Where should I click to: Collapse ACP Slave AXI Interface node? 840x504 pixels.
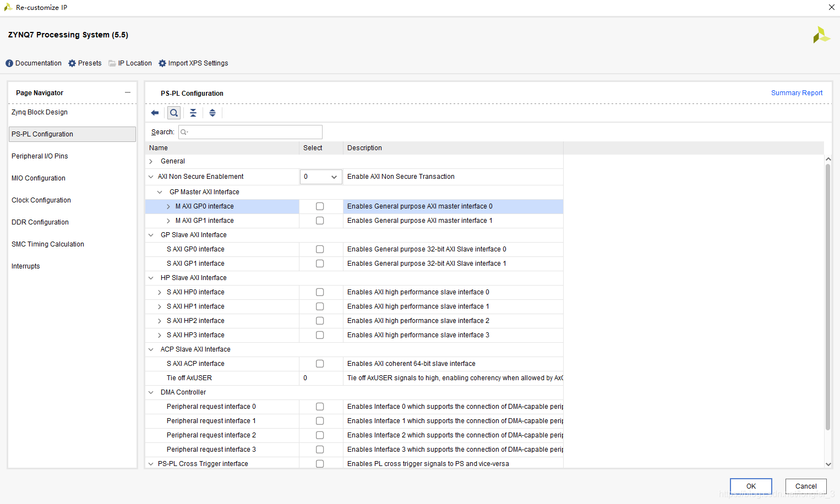pyautogui.click(x=151, y=349)
